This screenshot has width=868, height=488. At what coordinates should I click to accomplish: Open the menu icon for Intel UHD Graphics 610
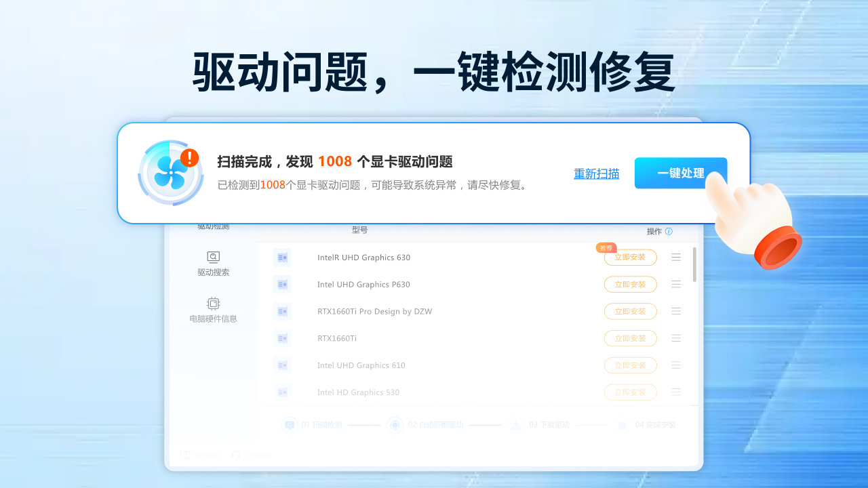coord(676,365)
